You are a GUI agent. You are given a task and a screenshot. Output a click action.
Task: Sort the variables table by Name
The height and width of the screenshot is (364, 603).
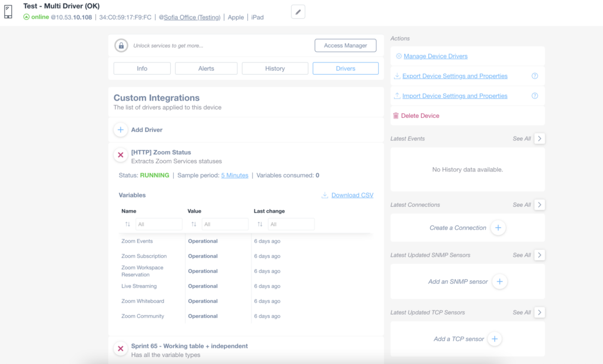(x=128, y=224)
